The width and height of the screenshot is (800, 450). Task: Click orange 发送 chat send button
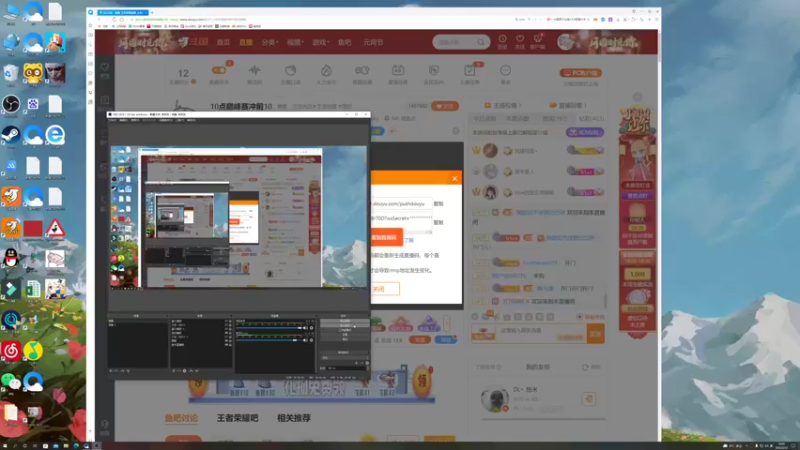[x=595, y=334]
